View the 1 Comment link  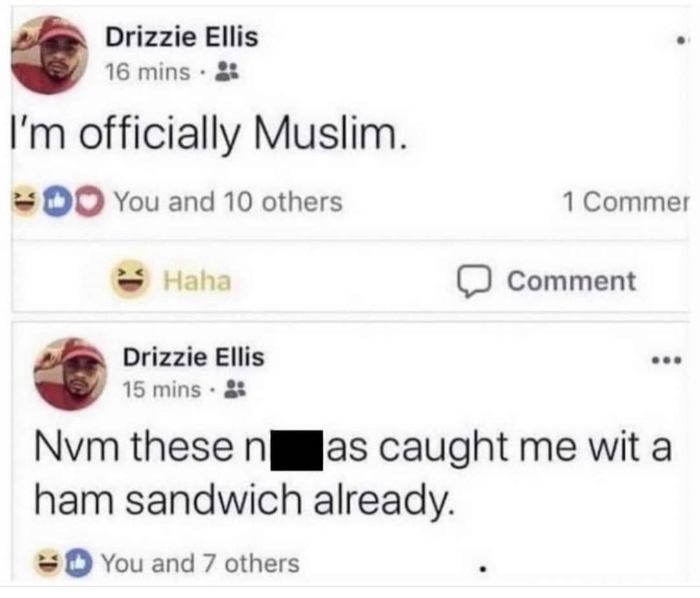625,202
